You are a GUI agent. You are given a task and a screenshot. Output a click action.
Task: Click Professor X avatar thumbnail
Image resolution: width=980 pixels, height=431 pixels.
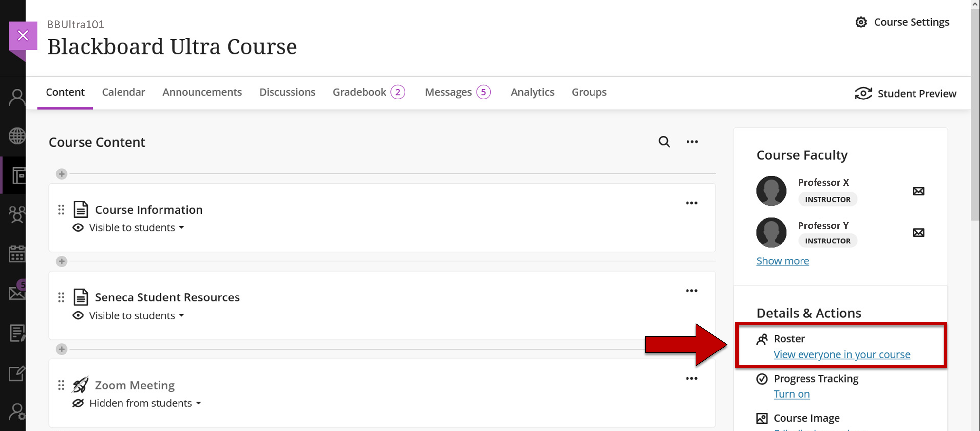point(771,191)
